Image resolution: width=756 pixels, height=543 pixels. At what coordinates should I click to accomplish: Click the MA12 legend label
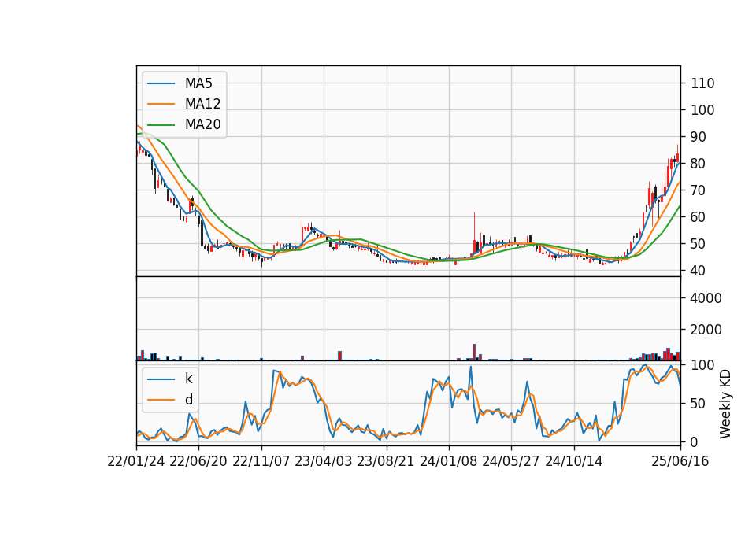[x=202, y=104]
